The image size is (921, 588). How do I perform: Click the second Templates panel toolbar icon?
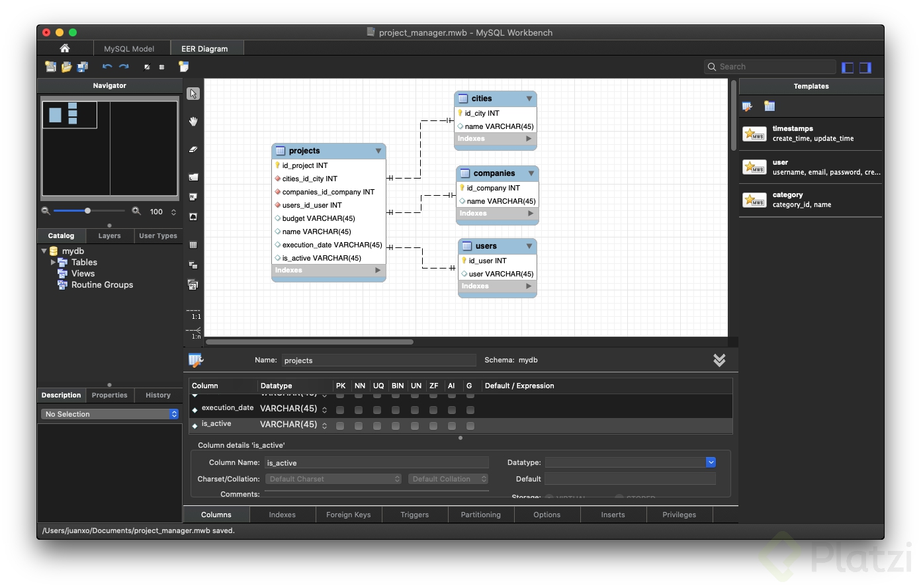[x=769, y=106]
